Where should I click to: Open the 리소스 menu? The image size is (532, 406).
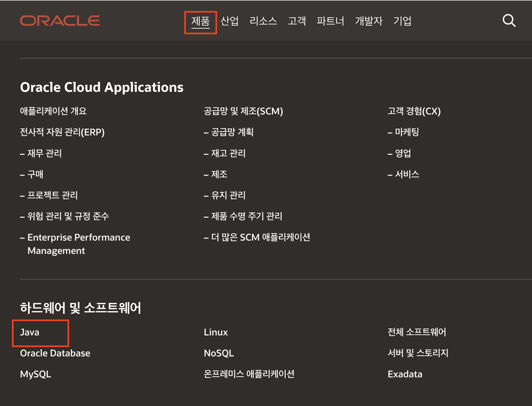coord(263,21)
